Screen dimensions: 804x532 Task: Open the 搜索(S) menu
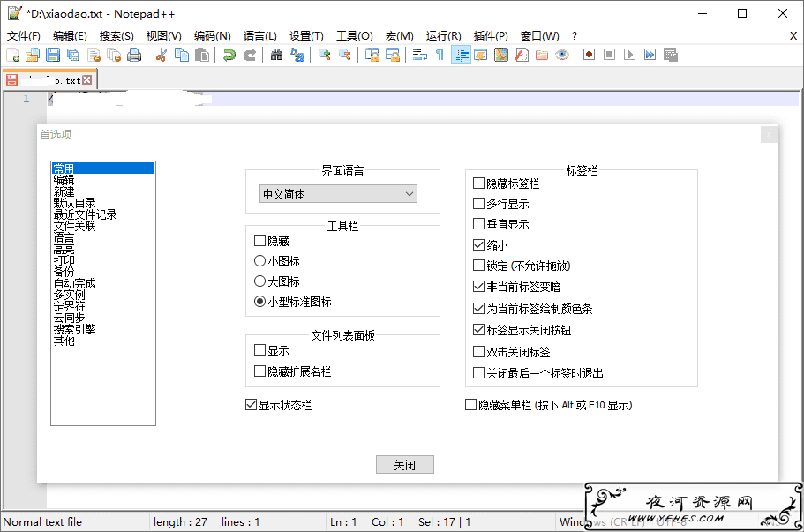pyautogui.click(x=116, y=36)
